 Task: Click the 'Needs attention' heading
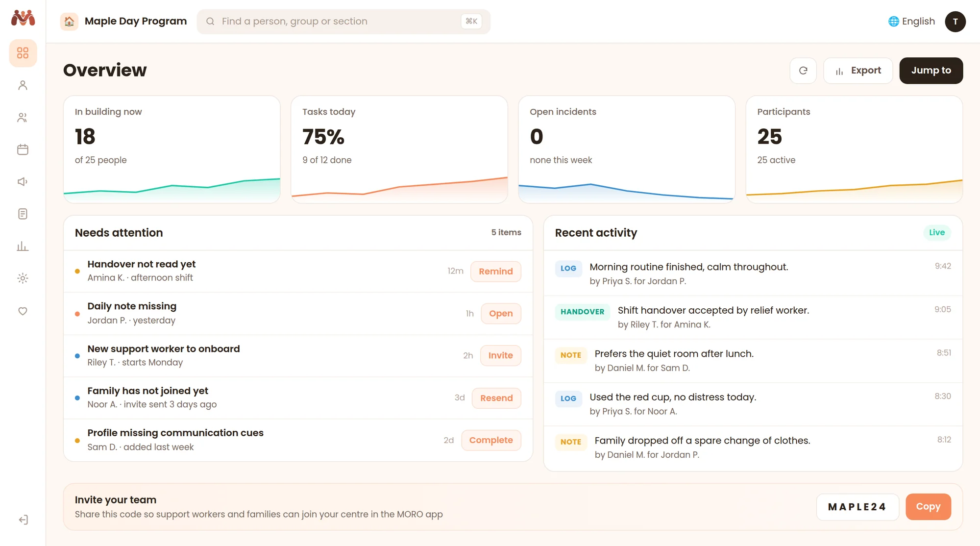click(119, 233)
